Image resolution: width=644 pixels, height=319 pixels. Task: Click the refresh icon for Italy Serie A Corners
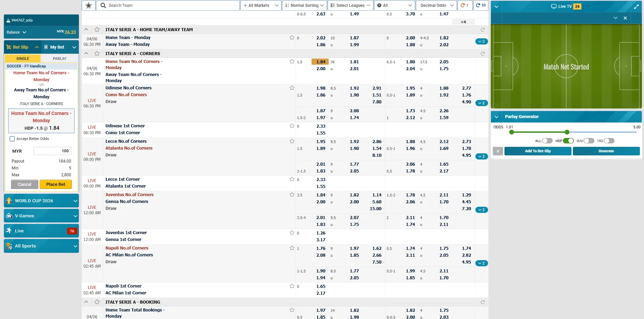tap(483, 54)
